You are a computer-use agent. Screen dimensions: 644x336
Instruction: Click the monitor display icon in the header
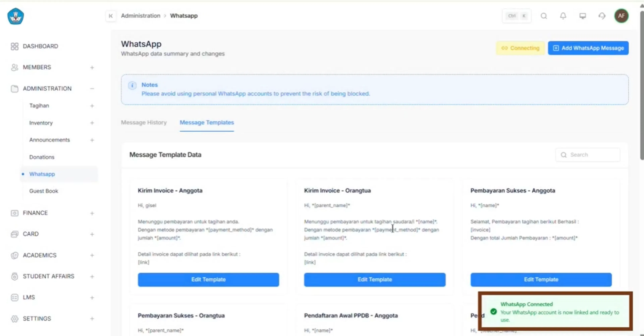582,16
